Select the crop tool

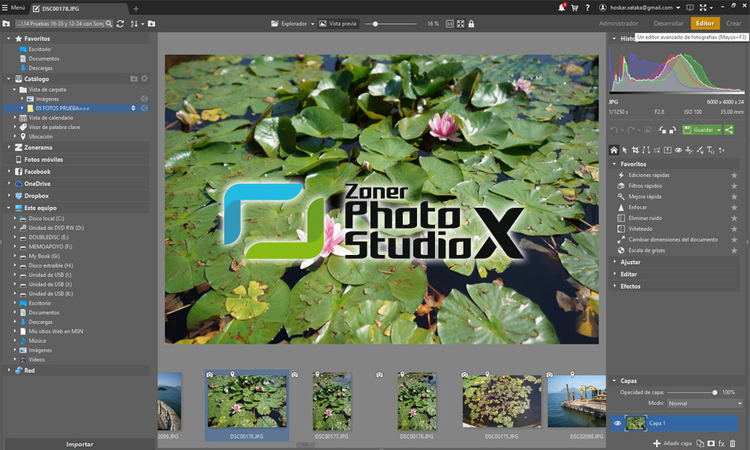click(x=635, y=150)
